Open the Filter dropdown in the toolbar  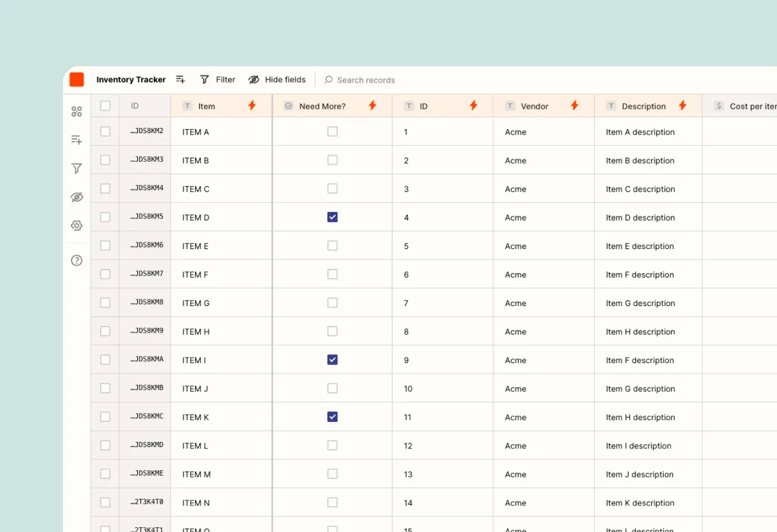217,80
